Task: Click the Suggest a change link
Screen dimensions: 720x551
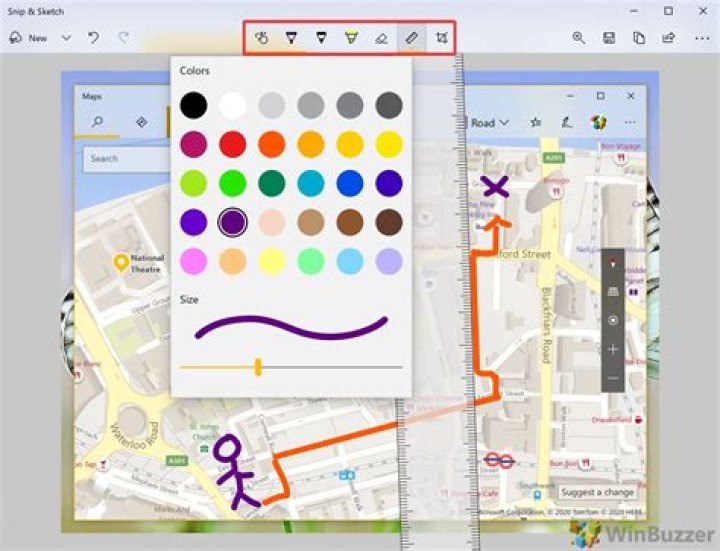Action: coord(597,493)
